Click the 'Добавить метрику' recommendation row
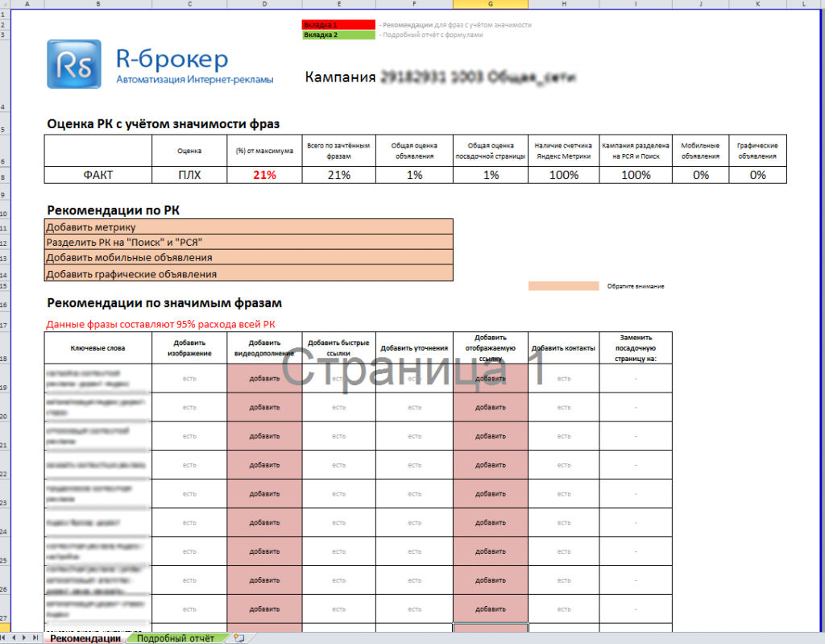The width and height of the screenshot is (825, 644). point(248,227)
